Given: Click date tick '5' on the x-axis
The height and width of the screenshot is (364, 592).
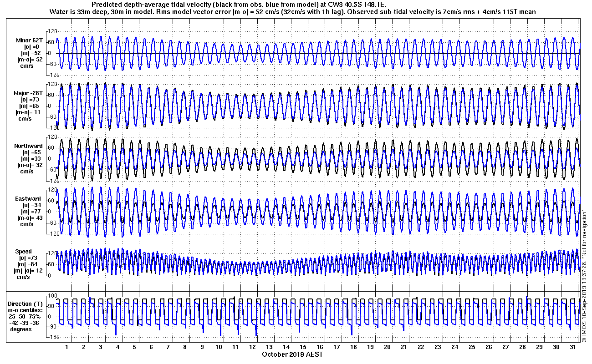Looking at the screenshot, I should pos(134,347).
